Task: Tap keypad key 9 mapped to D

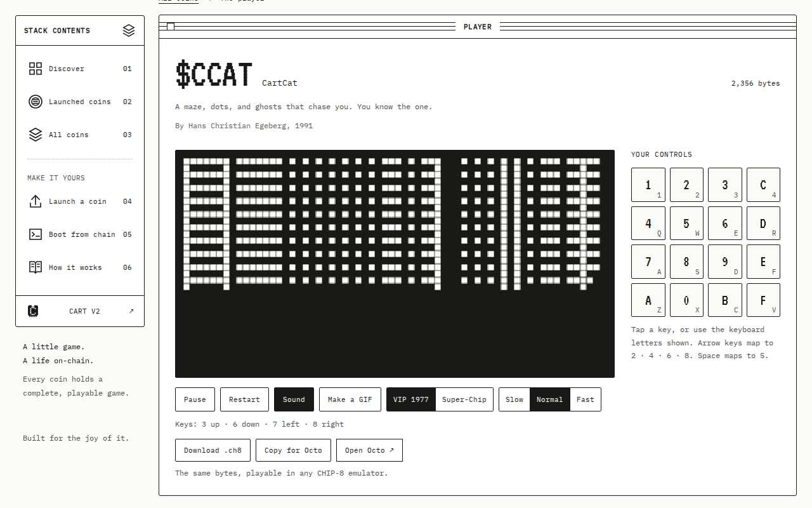Action: coord(725,262)
